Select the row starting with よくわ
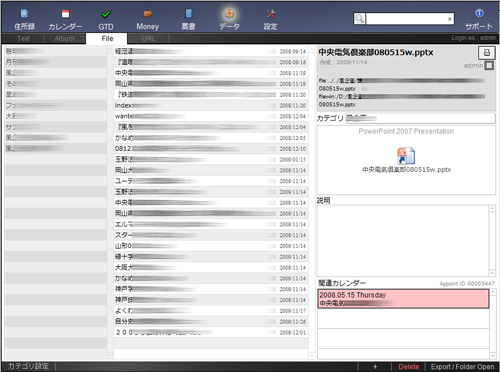The width and height of the screenshot is (500, 372). pos(211,311)
